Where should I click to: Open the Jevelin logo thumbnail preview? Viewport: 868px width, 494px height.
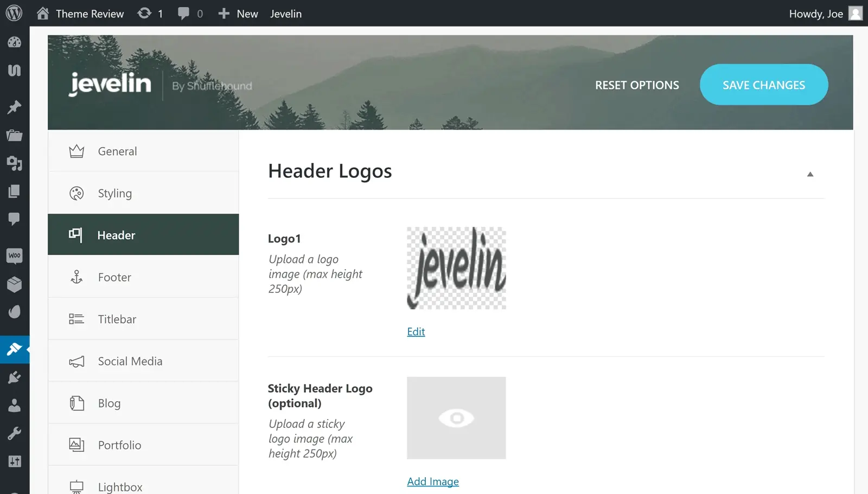pyautogui.click(x=456, y=268)
